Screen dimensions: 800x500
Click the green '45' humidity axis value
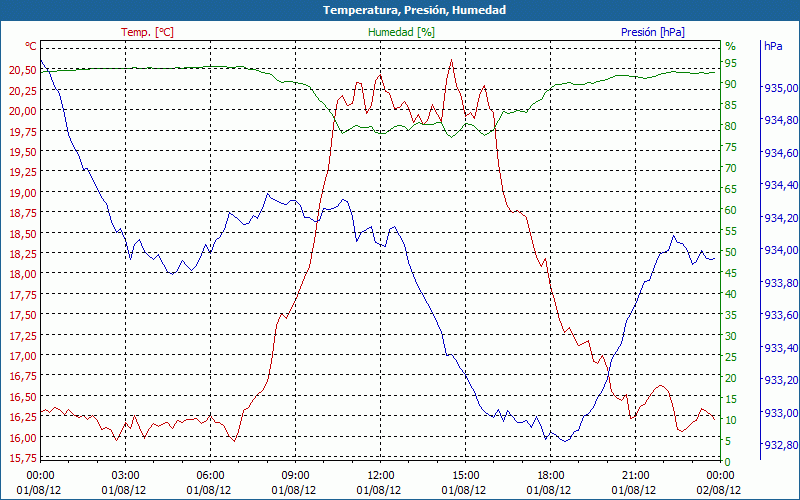pyautogui.click(x=731, y=273)
